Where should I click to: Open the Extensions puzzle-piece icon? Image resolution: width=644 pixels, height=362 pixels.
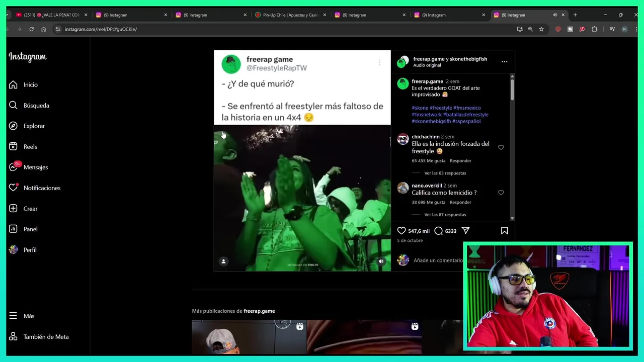coord(594,29)
